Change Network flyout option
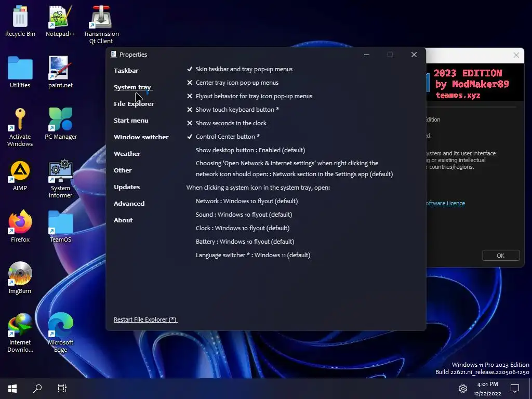Image resolution: width=532 pixels, height=399 pixels. point(247,201)
